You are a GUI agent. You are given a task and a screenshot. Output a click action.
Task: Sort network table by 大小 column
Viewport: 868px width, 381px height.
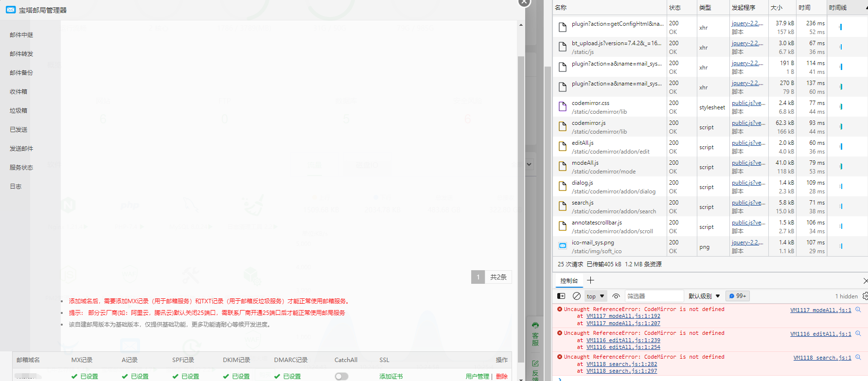(782, 7)
